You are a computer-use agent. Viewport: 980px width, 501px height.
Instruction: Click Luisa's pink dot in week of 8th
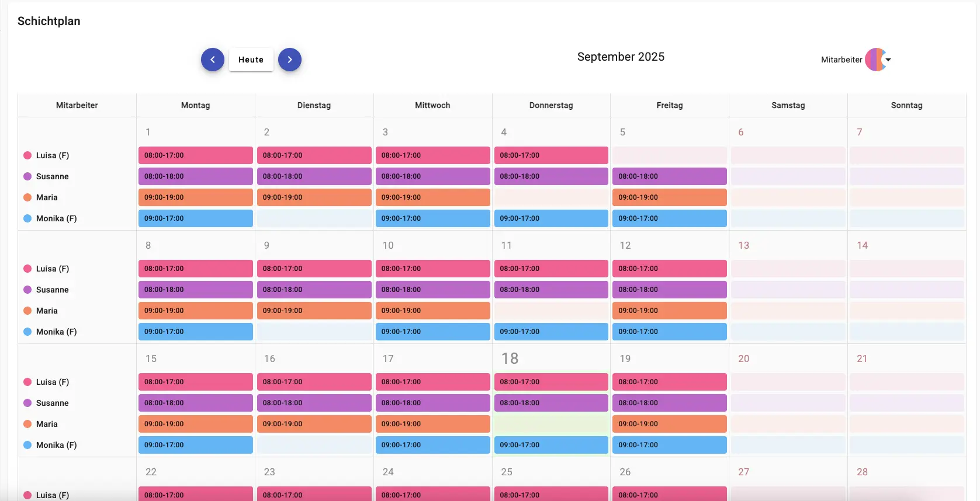(x=27, y=269)
